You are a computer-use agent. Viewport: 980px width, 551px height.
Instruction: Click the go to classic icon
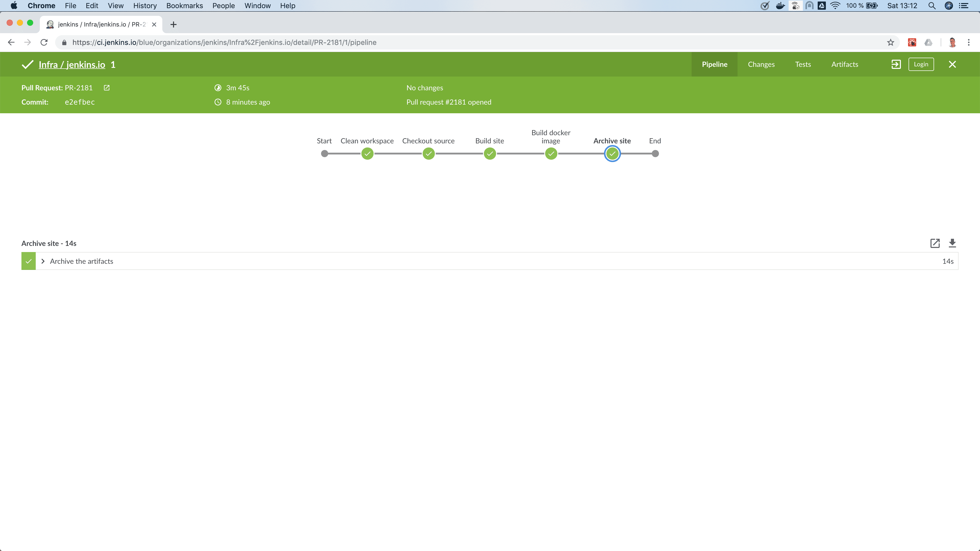pyautogui.click(x=896, y=64)
